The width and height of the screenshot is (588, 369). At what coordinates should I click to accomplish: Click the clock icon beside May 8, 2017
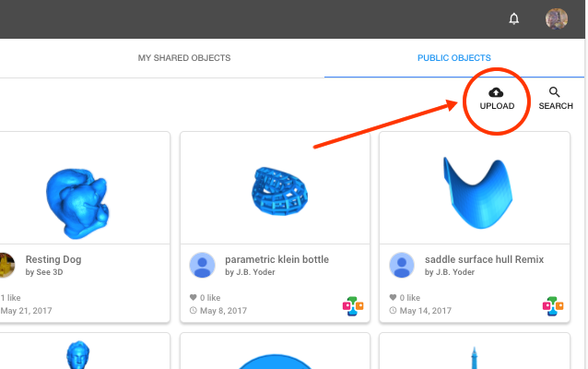click(x=194, y=311)
